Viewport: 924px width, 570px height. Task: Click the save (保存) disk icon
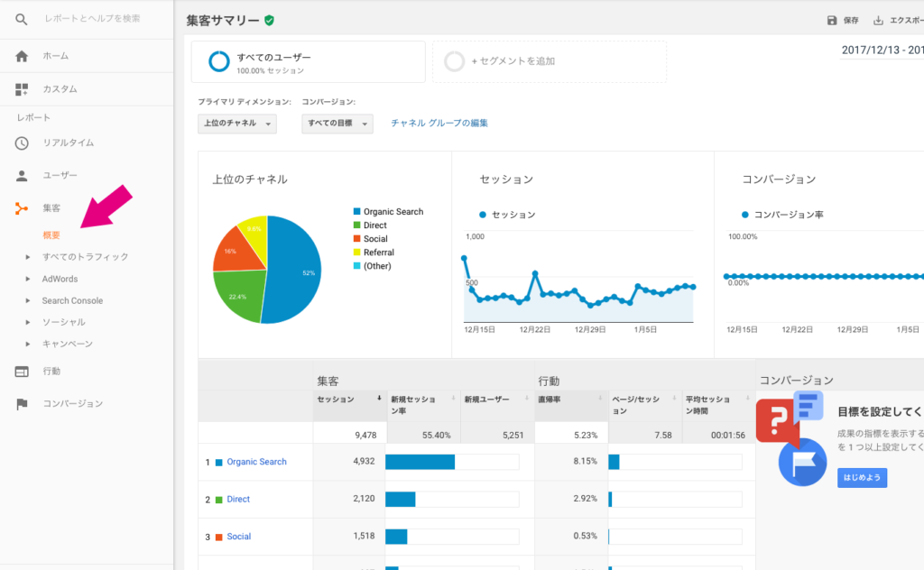click(x=832, y=21)
